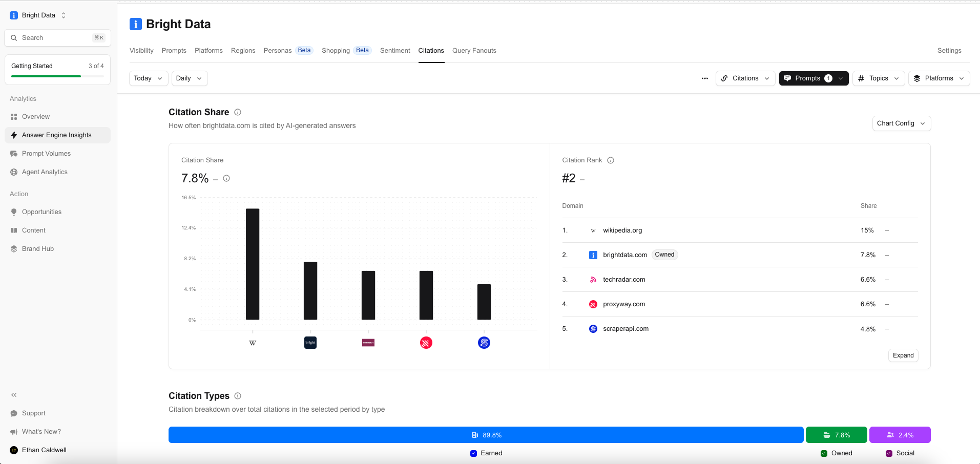Screen dimensions: 980x464
Task: Sort by the Share column header
Action: (x=868, y=206)
